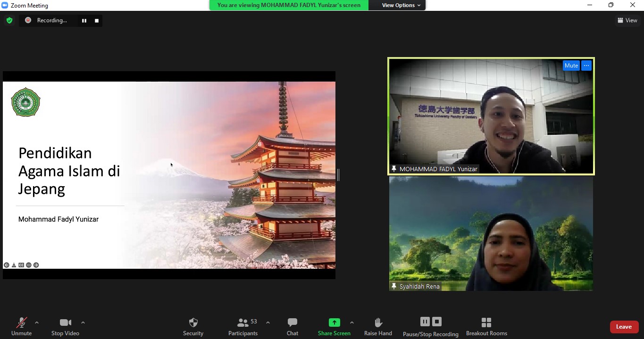Pause the recording in the bottom toolbar
Viewport: 644px width, 339px height.
(425, 322)
